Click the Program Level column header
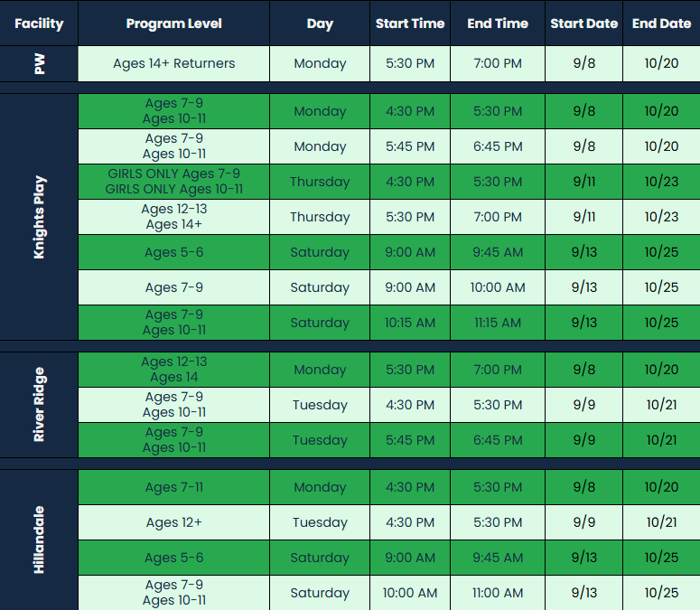Screen dimensions: 700x610 (x=173, y=23)
